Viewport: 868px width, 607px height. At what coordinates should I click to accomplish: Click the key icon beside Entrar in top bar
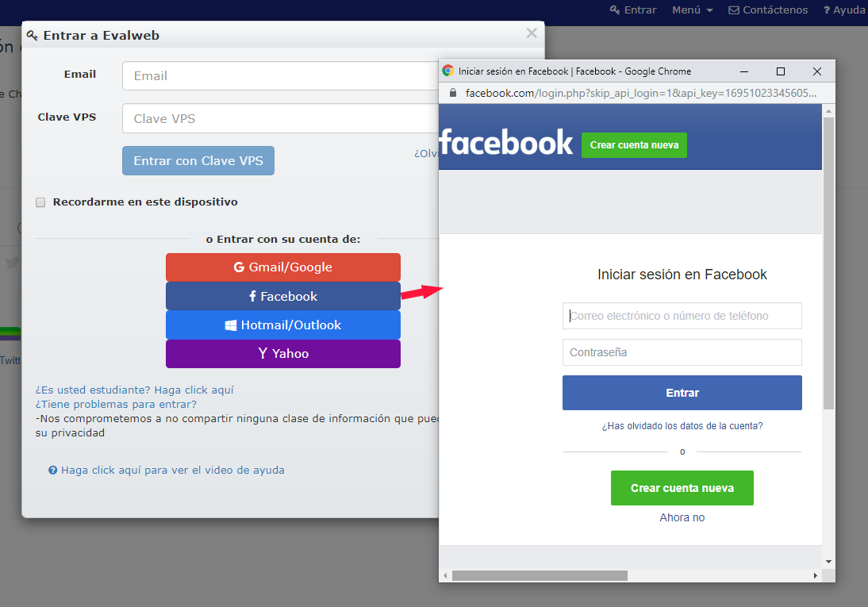[x=614, y=10]
